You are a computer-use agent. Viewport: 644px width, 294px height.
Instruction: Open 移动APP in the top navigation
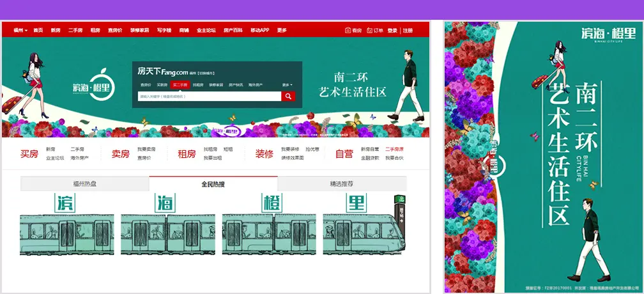coord(259,31)
